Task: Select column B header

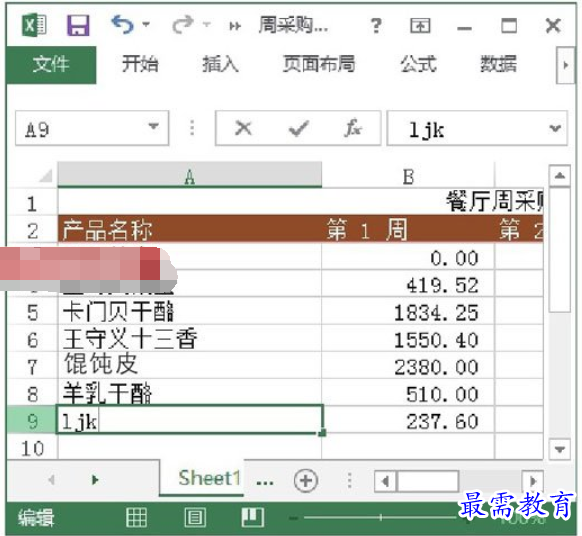Action: [408, 176]
